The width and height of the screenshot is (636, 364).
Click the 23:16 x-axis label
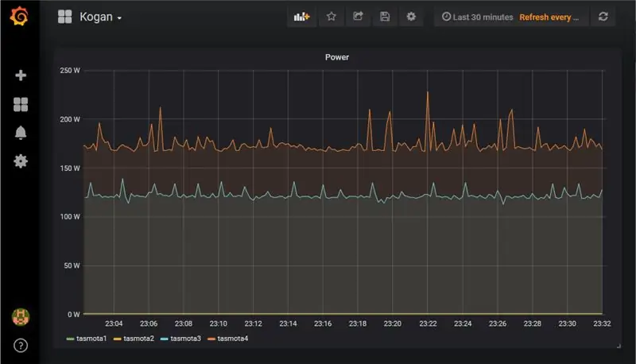pos(323,323)
